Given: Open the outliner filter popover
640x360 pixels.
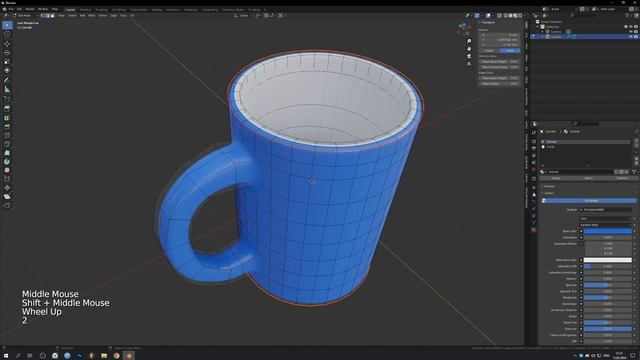Looking at the screenshot, I should pos(628,16).
